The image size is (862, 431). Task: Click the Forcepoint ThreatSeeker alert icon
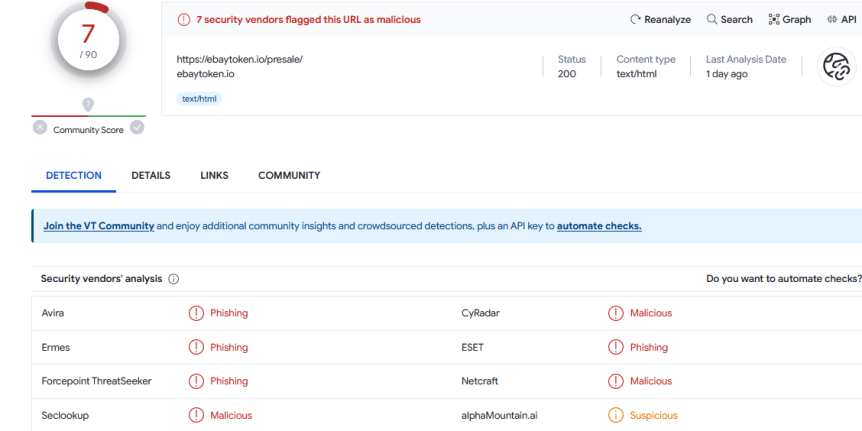(x=196, y=381)
